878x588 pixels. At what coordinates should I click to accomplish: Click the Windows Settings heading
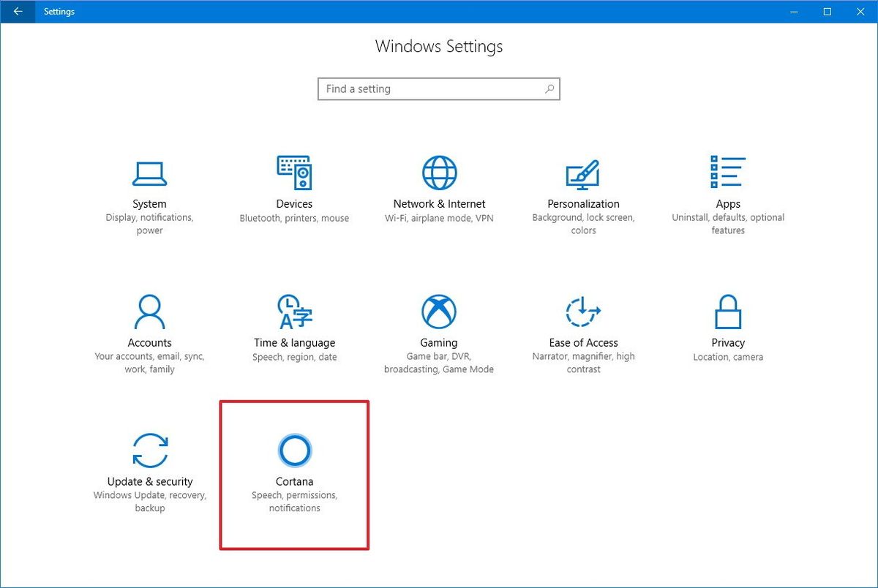pyautogui.click(x=438, y=46)
